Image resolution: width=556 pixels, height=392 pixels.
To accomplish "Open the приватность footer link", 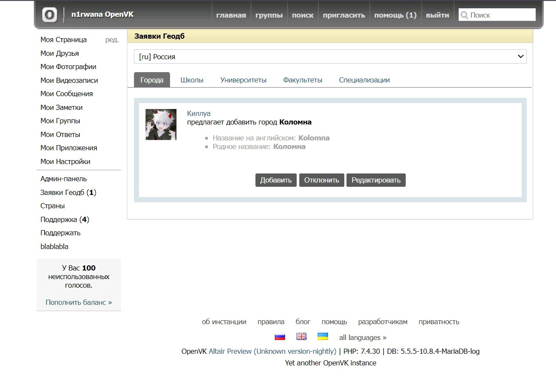I will [x=439, y=322].
